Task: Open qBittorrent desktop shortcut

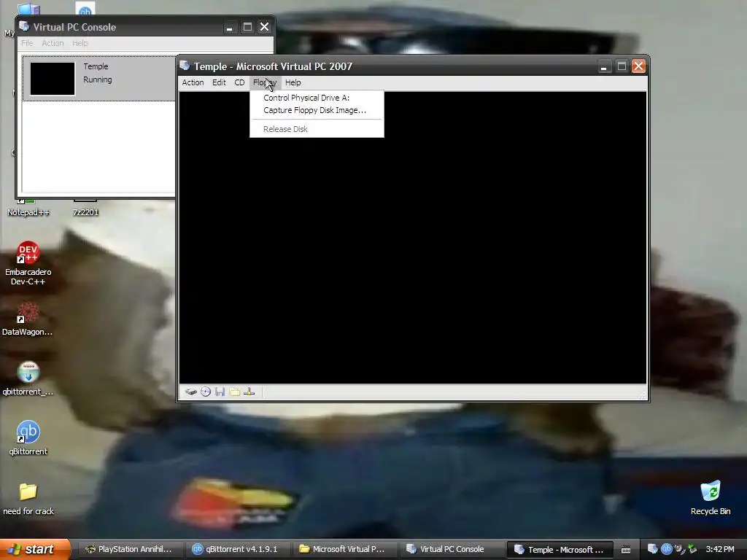Action: pyautogui.click(x=28, y=438)
